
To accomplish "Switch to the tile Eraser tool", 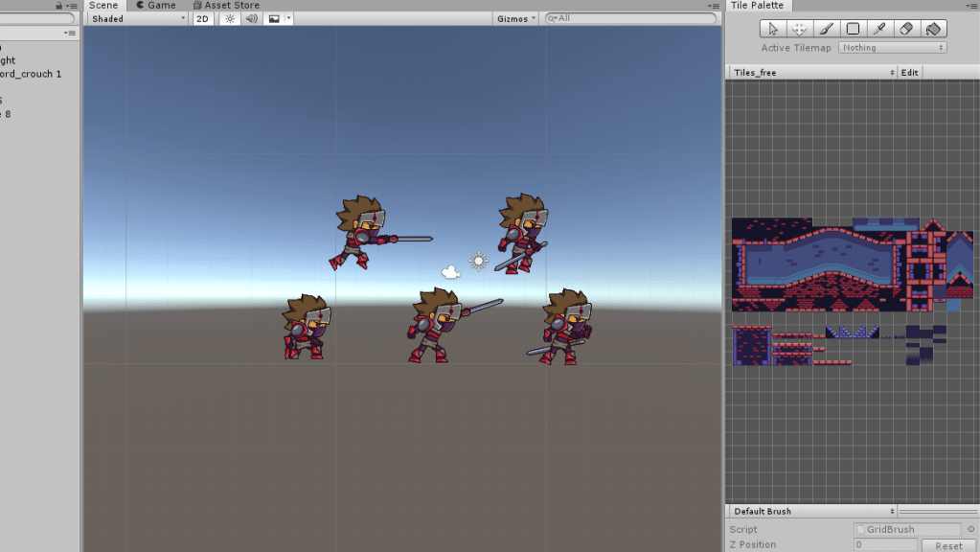I will click(906, 29).
